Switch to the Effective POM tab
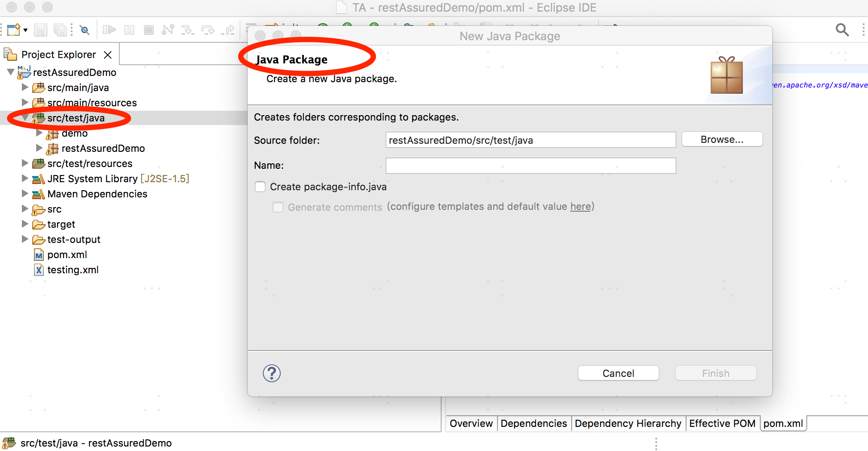Image resolution: width=868 pixels, height=451 pixels. pyautogui.click(x=722, y=423)
